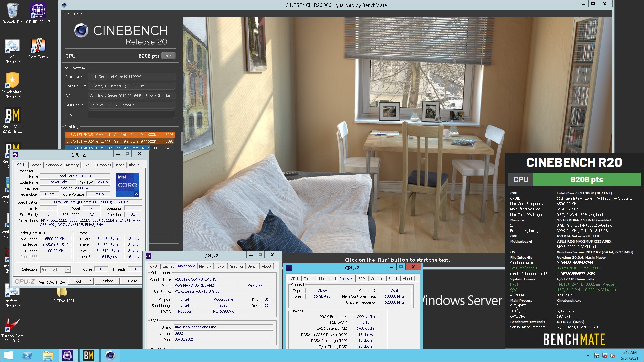Switch to Graphics tab in CPU-Z CPU window
The width and height of the screenshot is (644, 362).
pos(104,165)
